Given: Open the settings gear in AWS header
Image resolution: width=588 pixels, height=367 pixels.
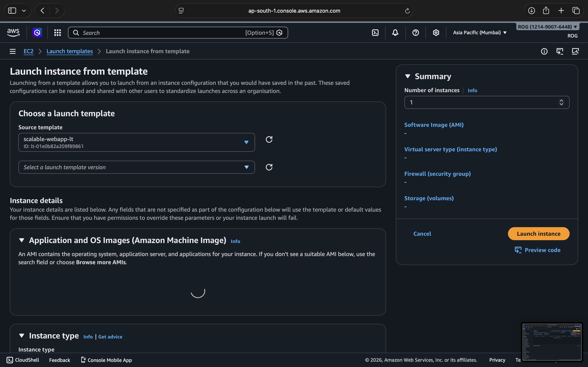Looking at the screenshot, I should 436,33.
